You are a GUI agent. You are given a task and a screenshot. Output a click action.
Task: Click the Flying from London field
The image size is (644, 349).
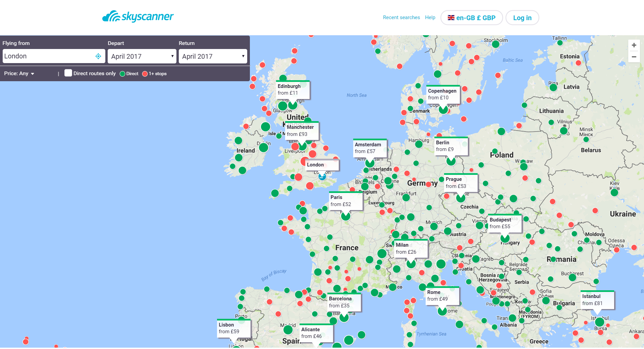click(54, 56)
